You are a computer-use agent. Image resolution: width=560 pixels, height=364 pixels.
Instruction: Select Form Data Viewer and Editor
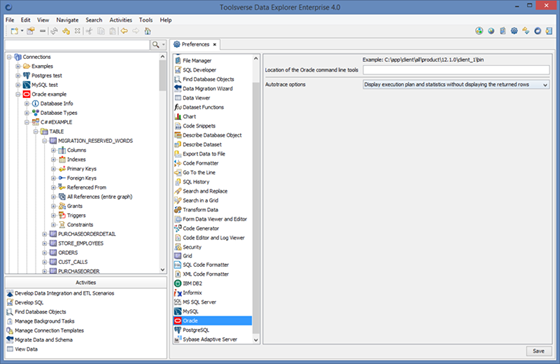point(215,219)
